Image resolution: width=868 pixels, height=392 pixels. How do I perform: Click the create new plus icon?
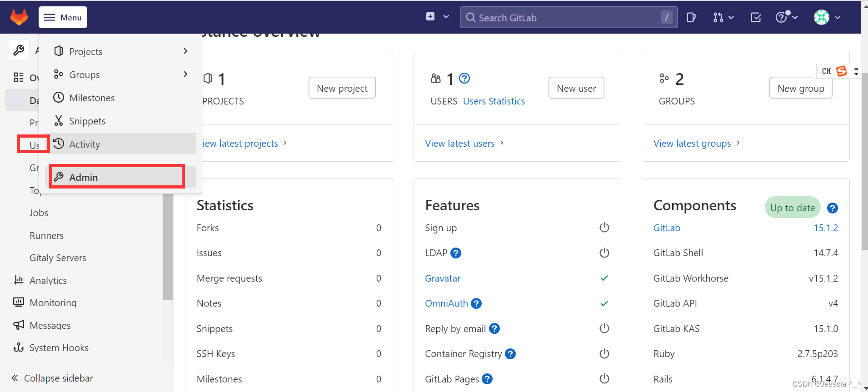coord(430,17)
